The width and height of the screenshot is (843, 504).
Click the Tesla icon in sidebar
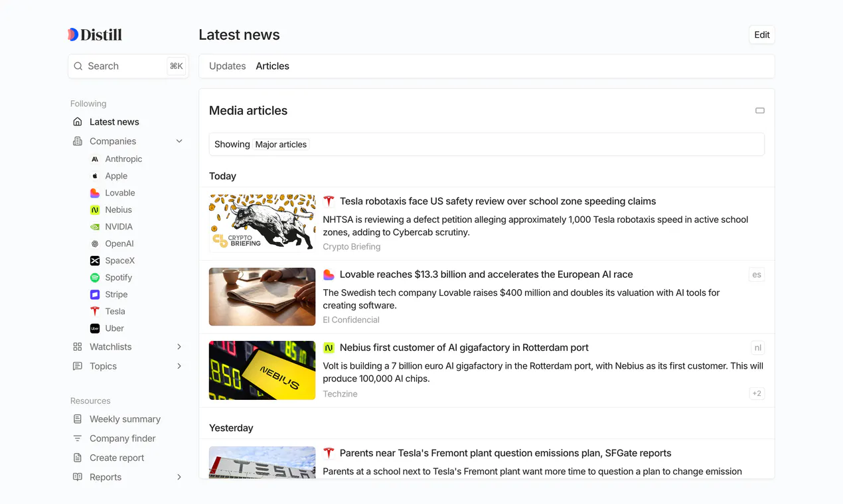click(x=95, y=311)
